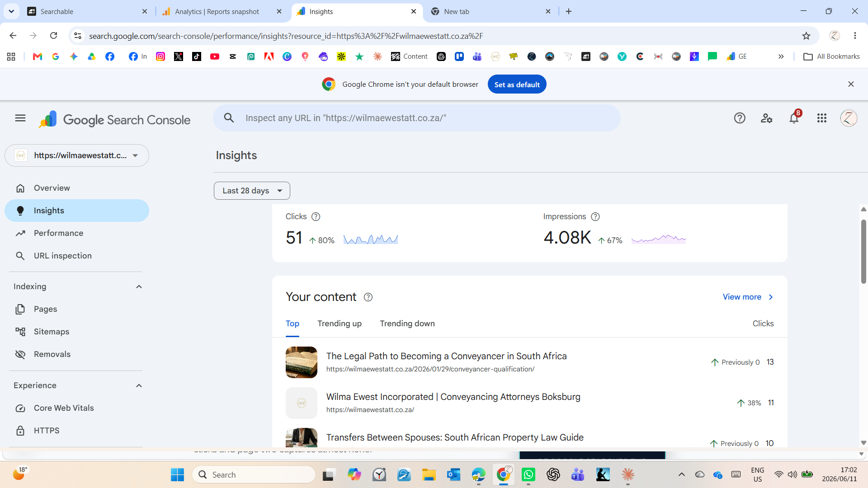Open the Content bookmark

[409, 56]
